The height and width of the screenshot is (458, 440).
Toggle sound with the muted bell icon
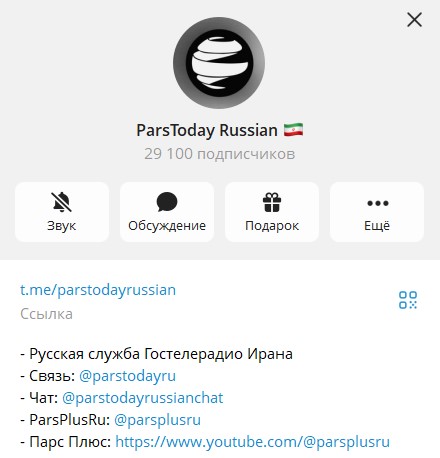click(x=62, y=202)
